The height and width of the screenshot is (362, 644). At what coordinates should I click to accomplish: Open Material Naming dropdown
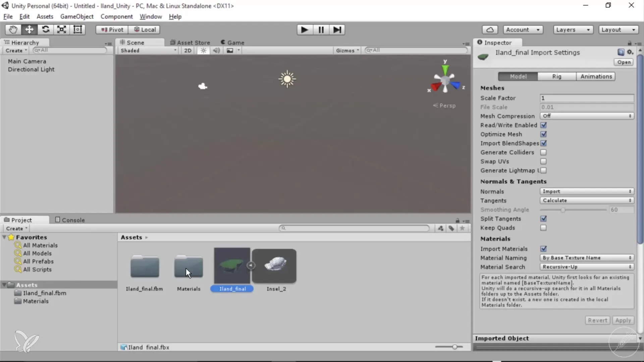pos(587,258)
